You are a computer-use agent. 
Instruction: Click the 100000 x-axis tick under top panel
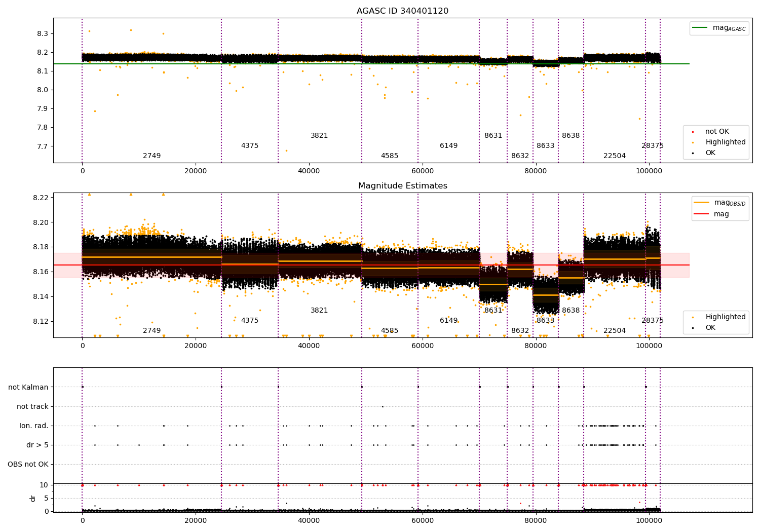[x=649, y=171]
